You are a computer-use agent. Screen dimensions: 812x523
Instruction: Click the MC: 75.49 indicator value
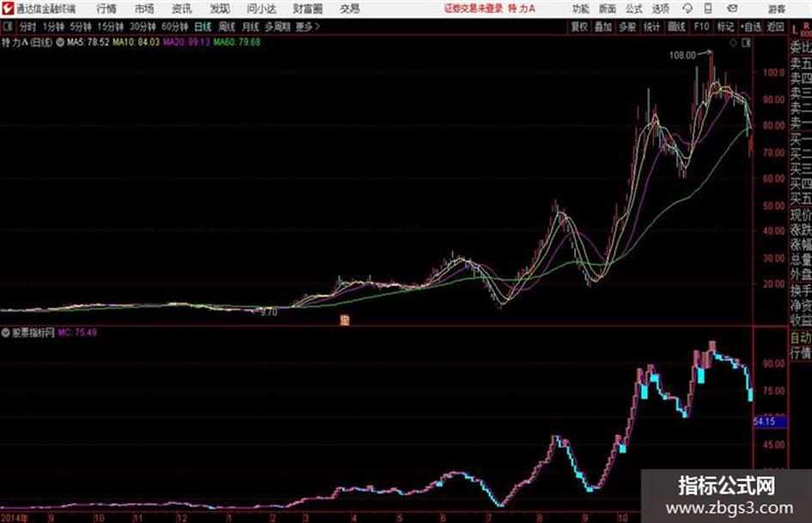coord(77,332)
